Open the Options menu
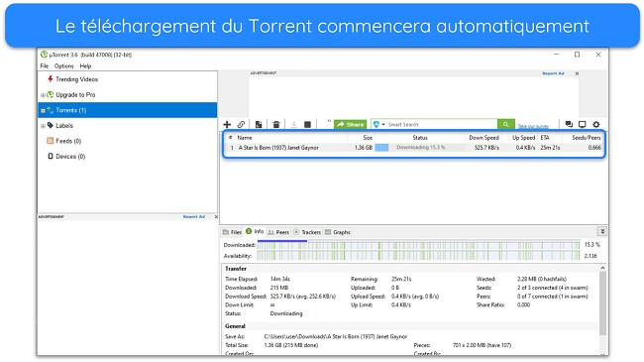 click(63, 65)
